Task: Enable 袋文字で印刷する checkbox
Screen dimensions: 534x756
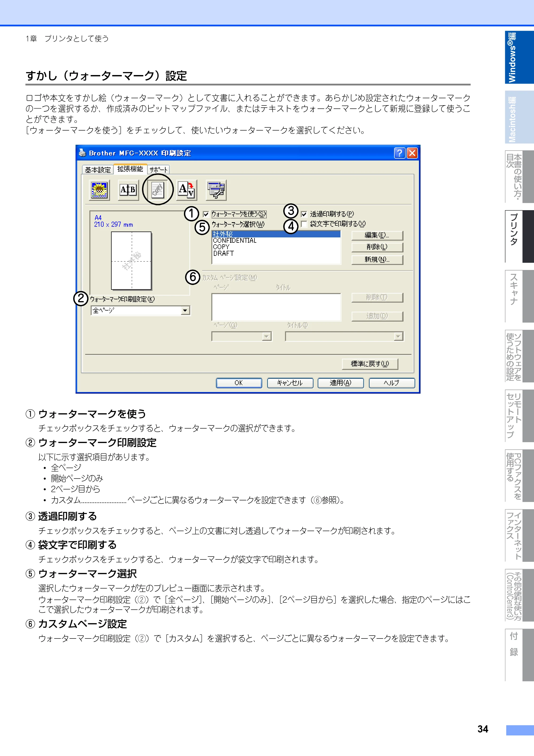Action: [304, 224]
